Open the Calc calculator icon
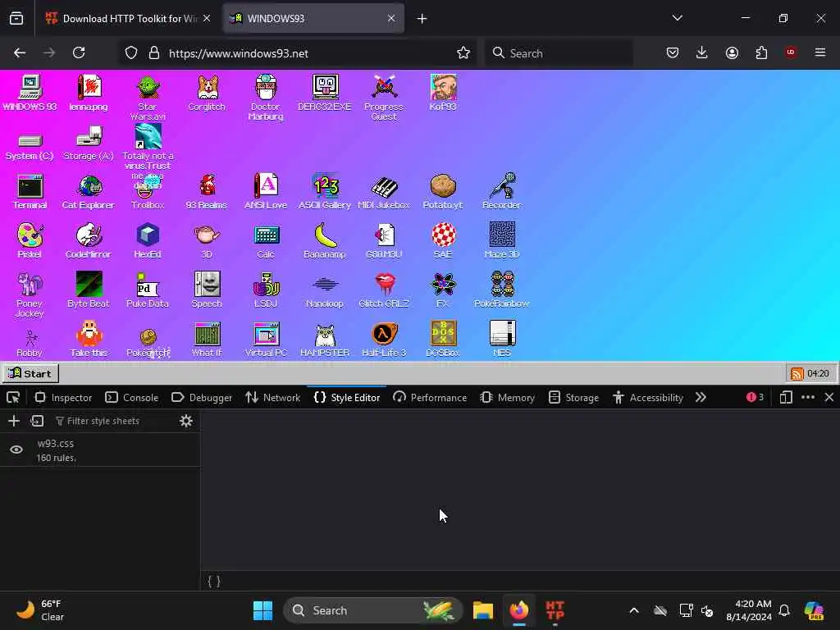Screen dimensions: 840x630 click(x=266, y=240)
